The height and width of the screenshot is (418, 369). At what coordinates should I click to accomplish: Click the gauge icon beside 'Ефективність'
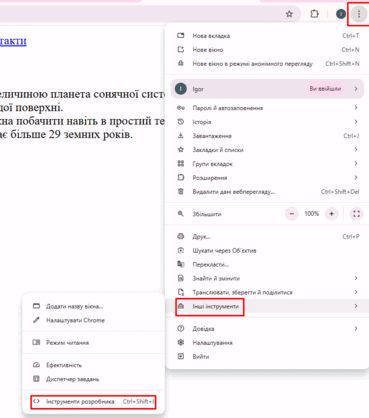36,365
